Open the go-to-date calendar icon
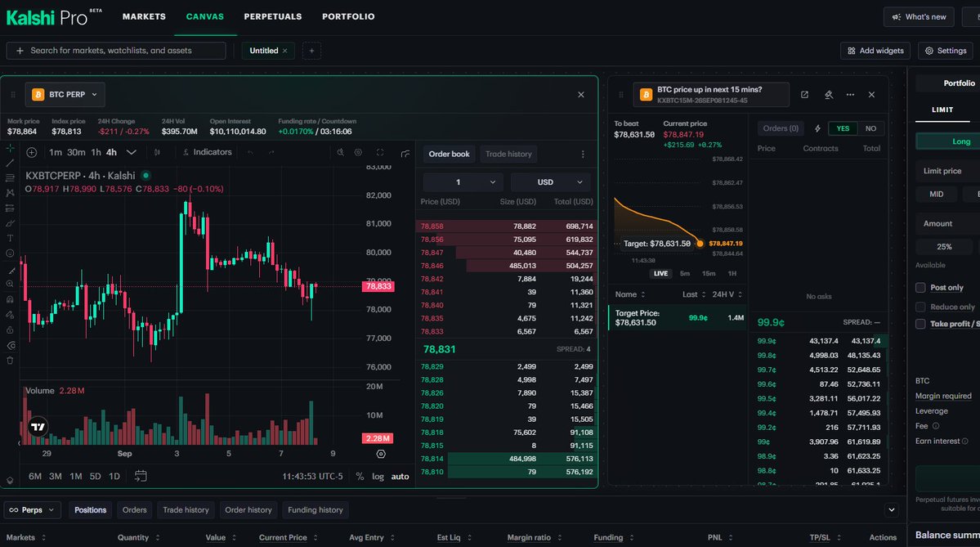The image size is (980, 547). pos(141,477)
